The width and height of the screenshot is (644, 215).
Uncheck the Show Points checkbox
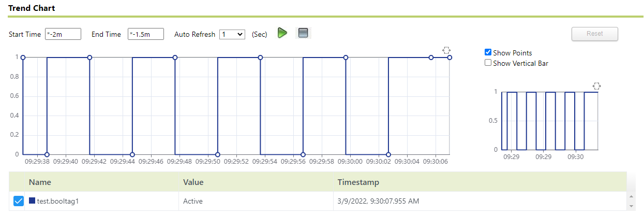[488, 52]
